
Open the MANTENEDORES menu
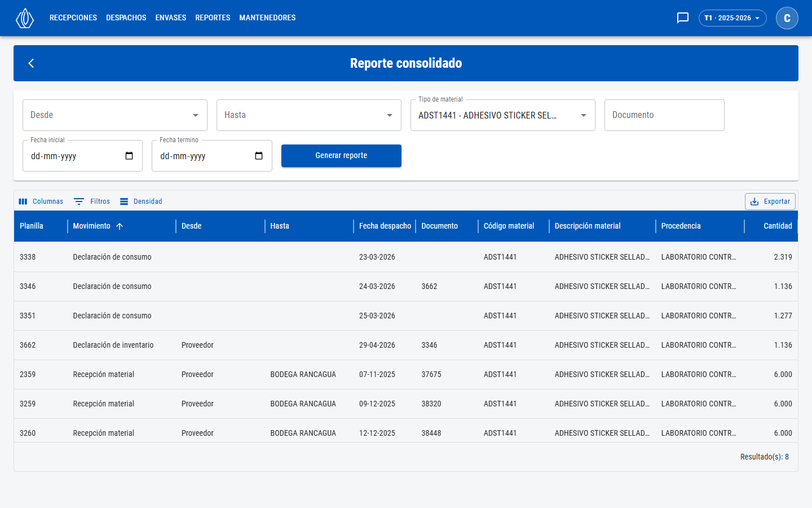[267, 18]
